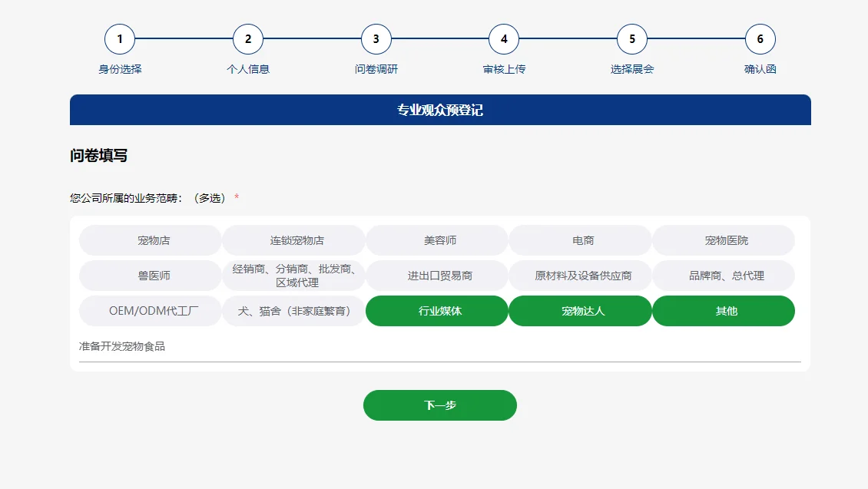Click the step 1 身份选择 circle icon
Viewport: 868px width, 489px height.
point(119,38)
